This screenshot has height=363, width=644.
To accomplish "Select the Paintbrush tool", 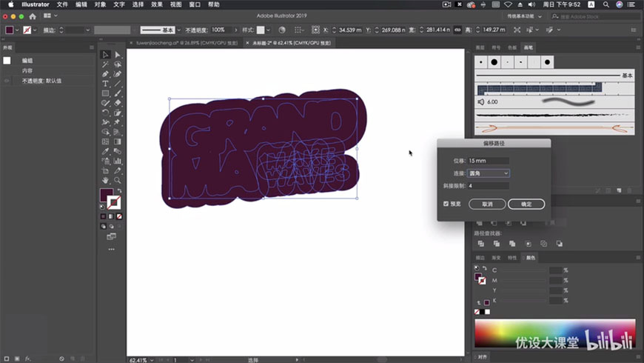I will 118,93.
